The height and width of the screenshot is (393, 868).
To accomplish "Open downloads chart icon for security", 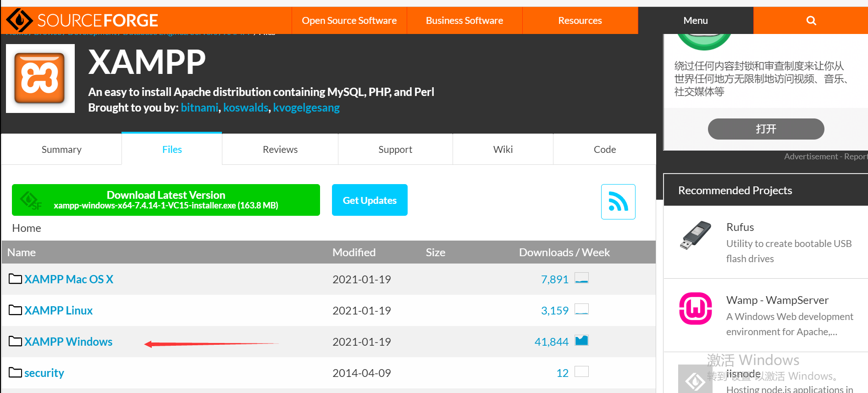I will click(581, 371).
